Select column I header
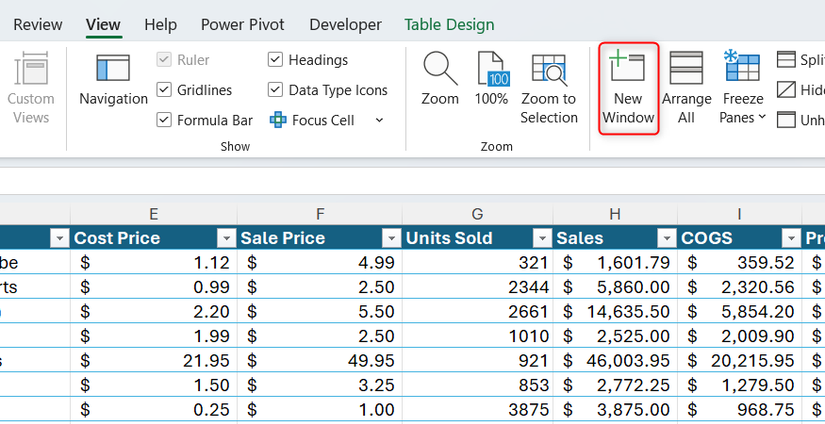Viewport: 825px width, 424px height. point(739,214)
